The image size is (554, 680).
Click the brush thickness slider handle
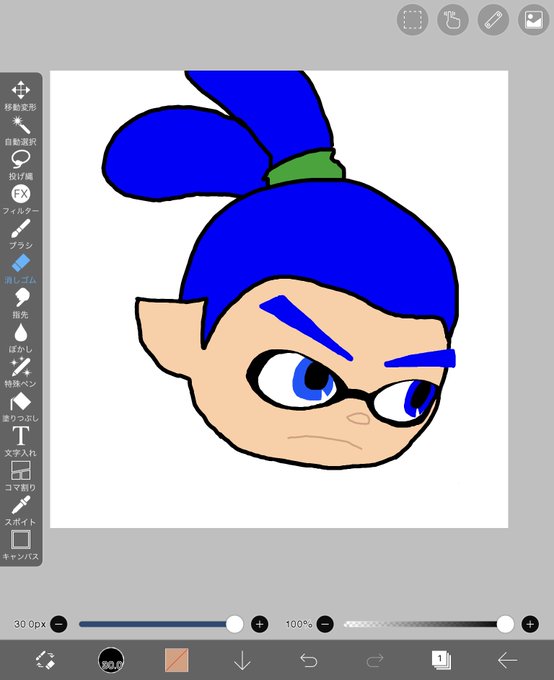235,624
